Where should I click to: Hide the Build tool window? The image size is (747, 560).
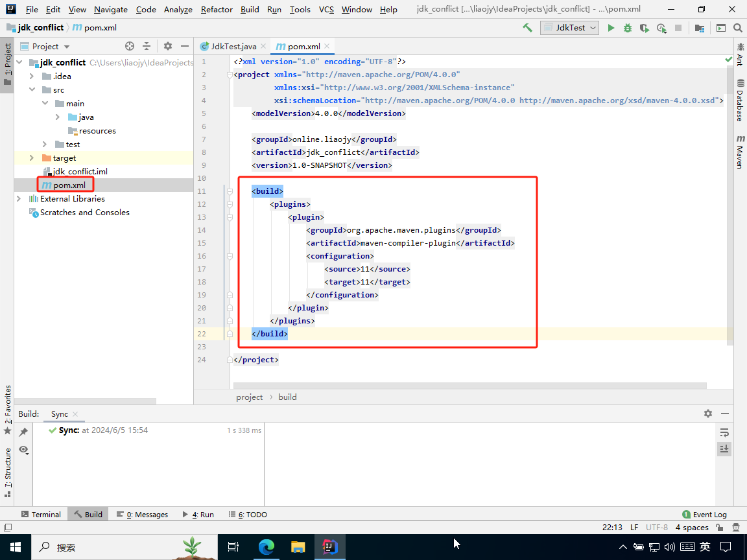tap(725, 414)
